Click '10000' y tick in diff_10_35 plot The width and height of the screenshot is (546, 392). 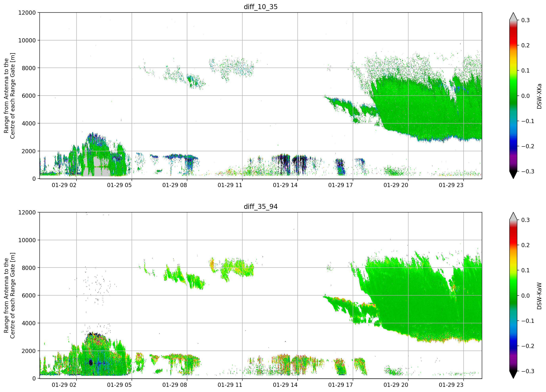pyautogui.click(x=27, y=40)
